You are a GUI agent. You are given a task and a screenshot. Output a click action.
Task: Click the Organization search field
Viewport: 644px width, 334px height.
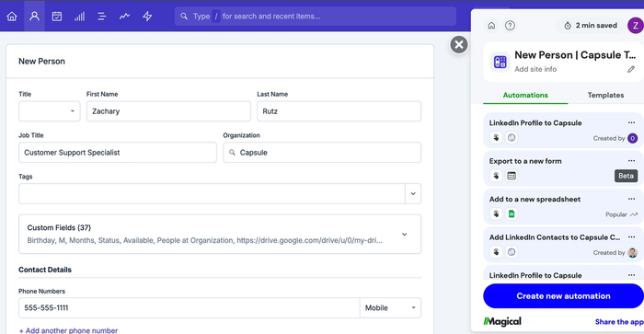[x=322, y=153]
